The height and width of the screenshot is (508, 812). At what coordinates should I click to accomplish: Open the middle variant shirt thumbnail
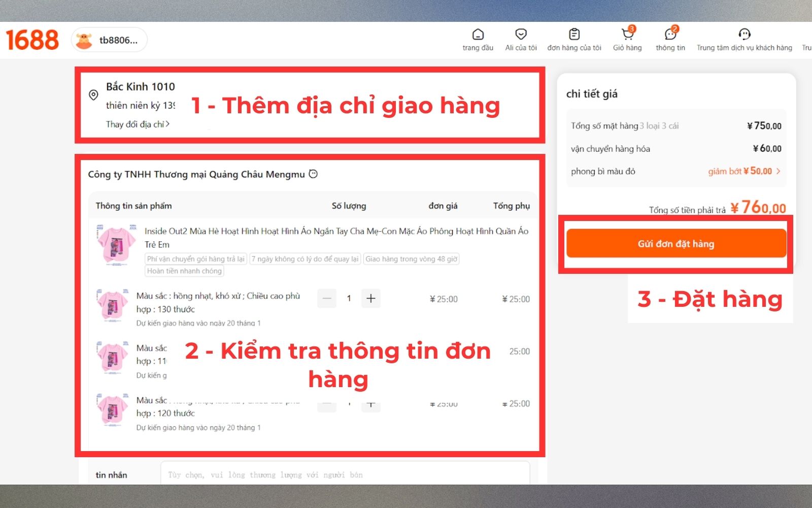[x=112, y=358]
